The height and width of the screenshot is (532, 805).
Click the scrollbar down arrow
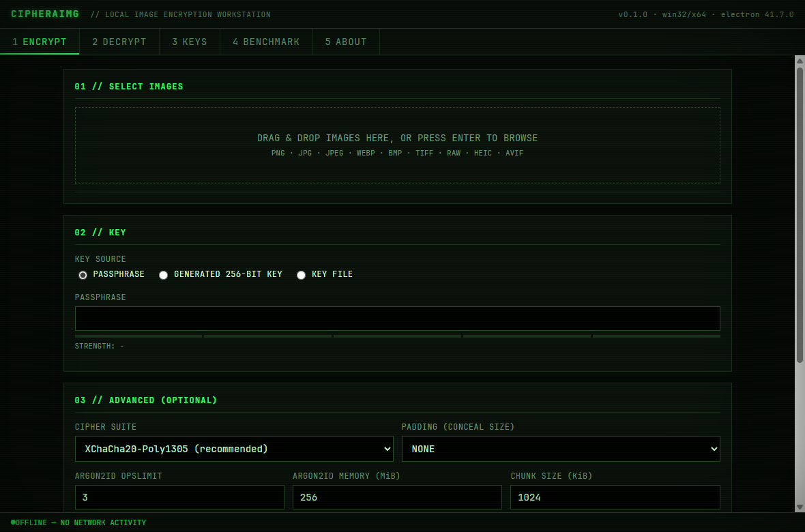[800, 507]
